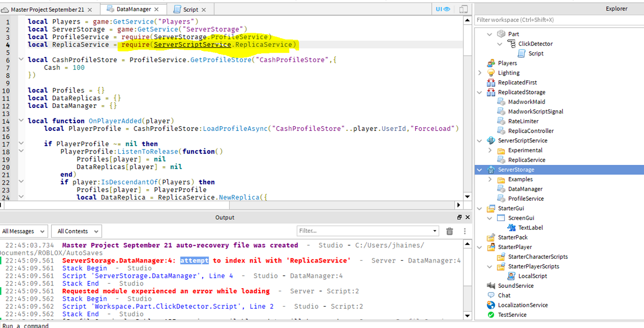Click the Filter workspace search field
644x328 pixels.
(559, 20)
